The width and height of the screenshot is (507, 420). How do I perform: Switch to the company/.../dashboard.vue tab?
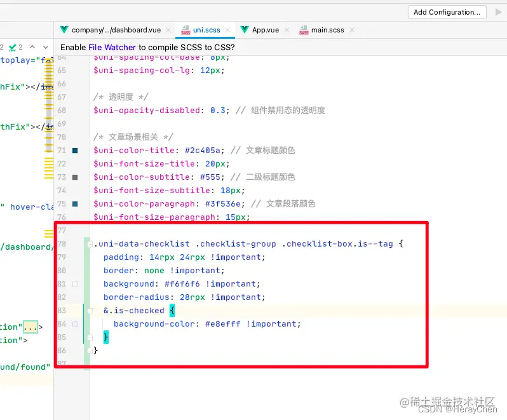tap(116, 30)
